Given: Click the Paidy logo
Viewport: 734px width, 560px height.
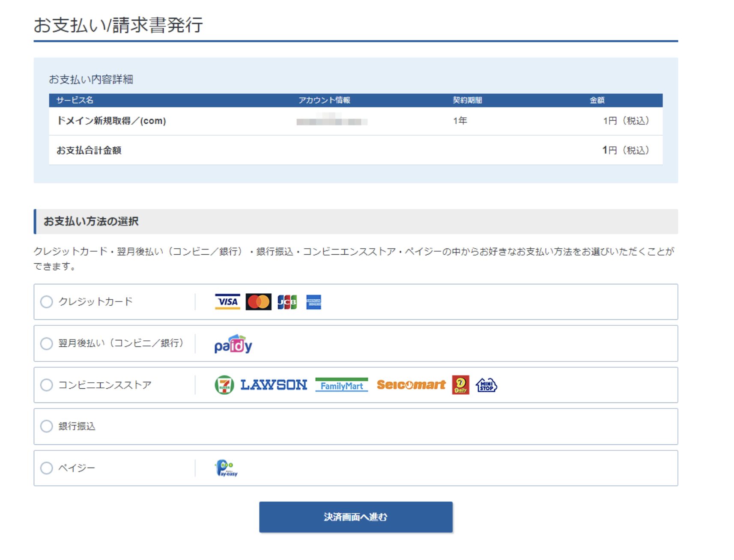Looking at the screenshot, I should [233, 344].
